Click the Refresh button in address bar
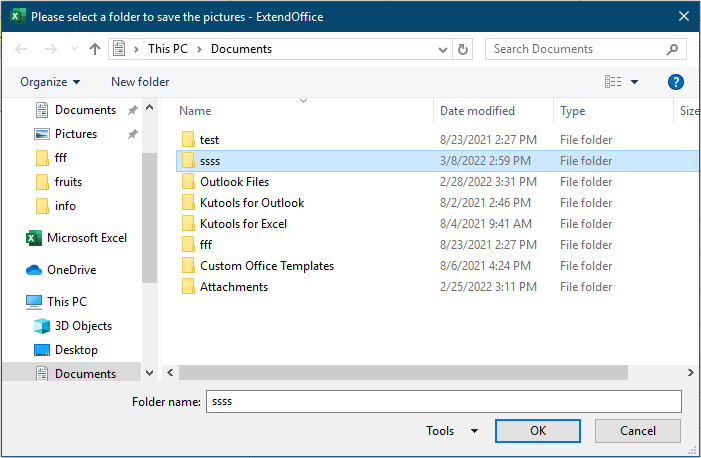701x458 pixels. pyautogui.click(x=463, y=49)
